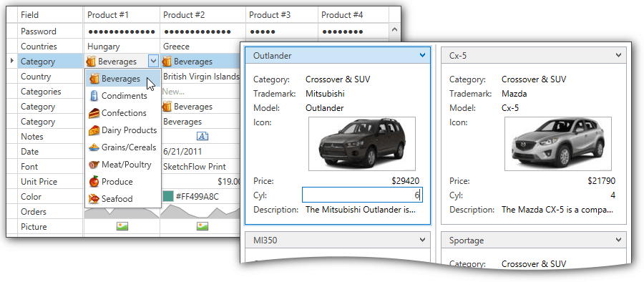Select Dairy Products from the list

tap(122, 130)
